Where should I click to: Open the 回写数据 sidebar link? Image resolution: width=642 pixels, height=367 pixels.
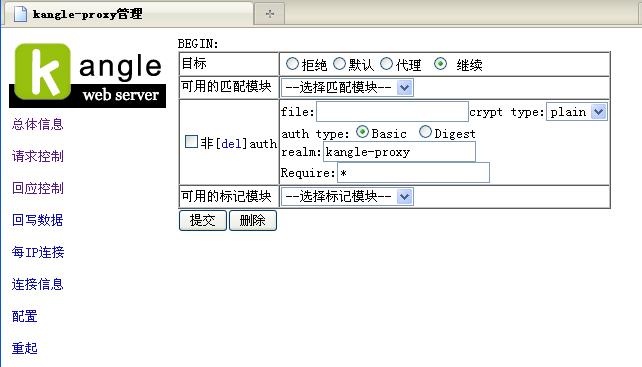pyautogui.click(x=38, y=220)
